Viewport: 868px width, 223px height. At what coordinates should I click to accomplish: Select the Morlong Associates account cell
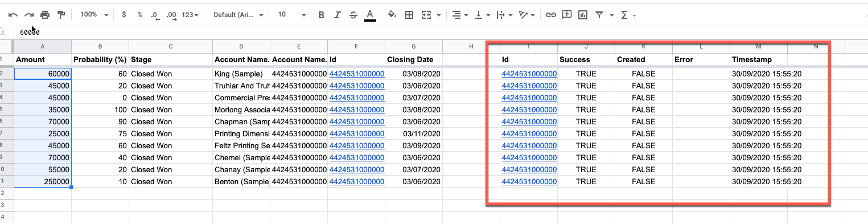241,110
